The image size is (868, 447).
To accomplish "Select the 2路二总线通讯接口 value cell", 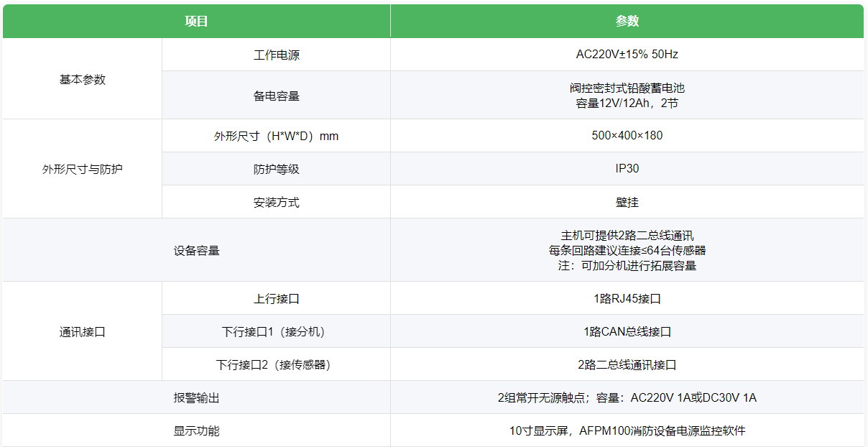I will 627,365.
